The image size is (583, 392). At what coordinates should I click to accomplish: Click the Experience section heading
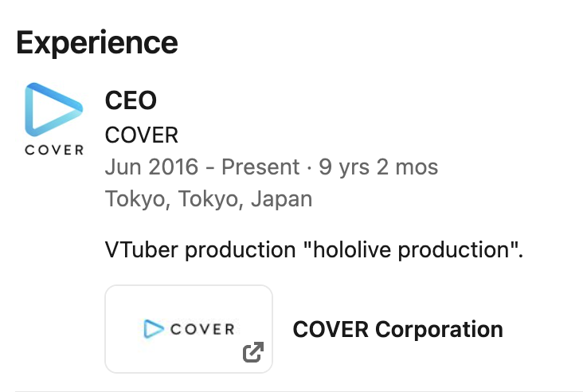(x=97, y=43)
